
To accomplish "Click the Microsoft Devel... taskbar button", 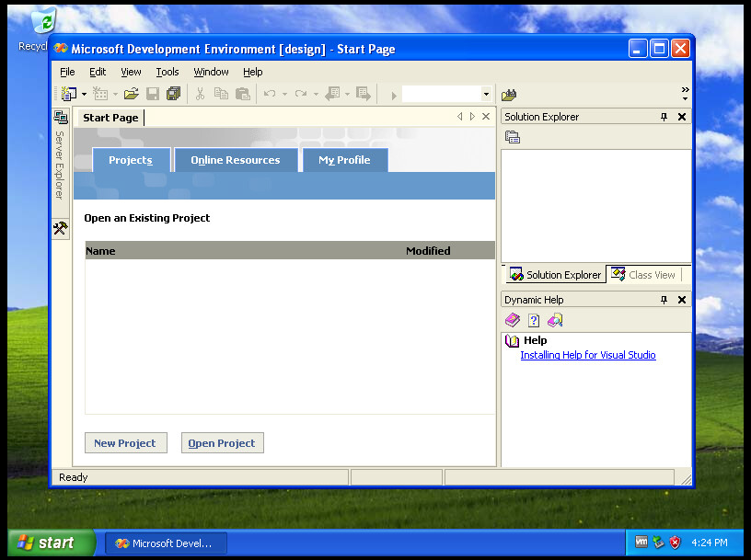I will tap(166, 543).
